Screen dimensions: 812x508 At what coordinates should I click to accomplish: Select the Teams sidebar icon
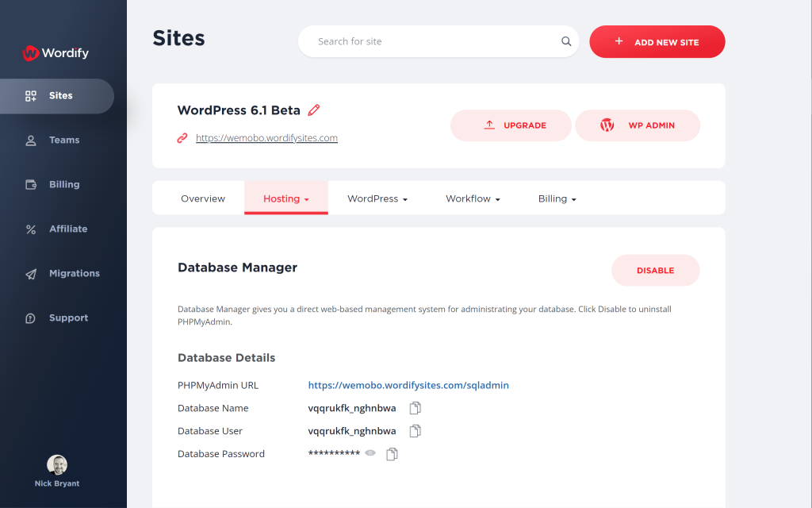tap(30, 140)
